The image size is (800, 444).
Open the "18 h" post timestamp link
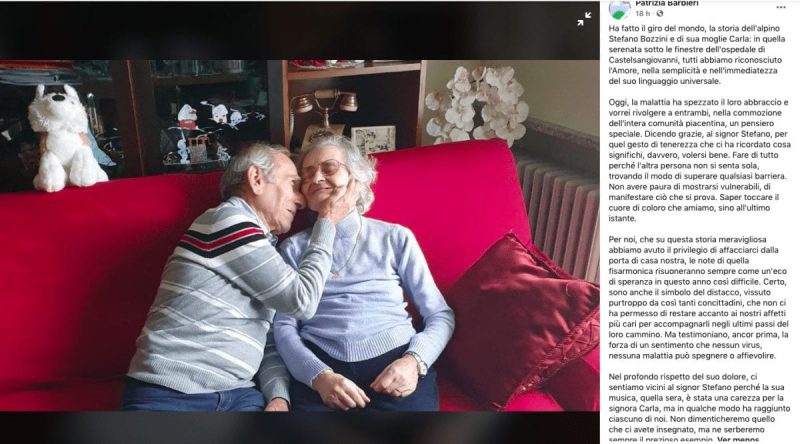(x=643, y=13)
